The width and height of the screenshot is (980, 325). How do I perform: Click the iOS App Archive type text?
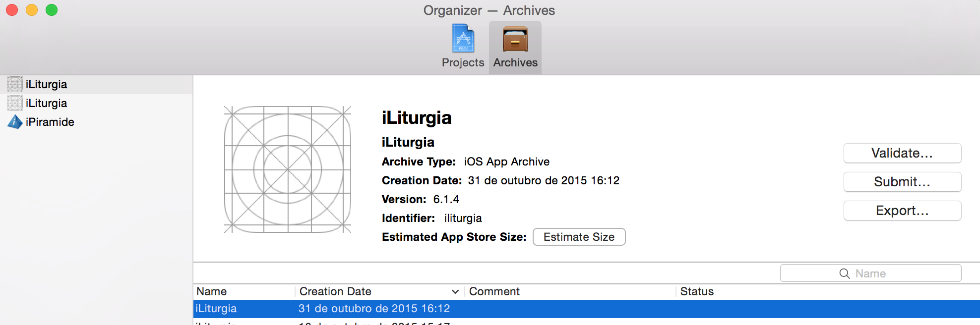(506, 162)
